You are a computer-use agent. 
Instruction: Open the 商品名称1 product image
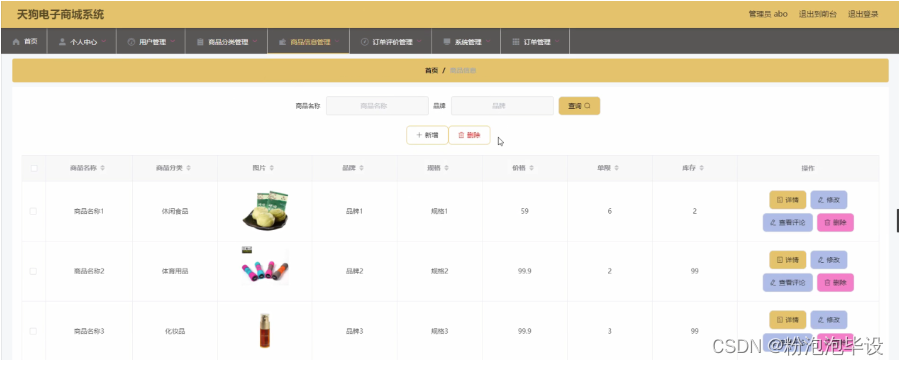[265, 211]
